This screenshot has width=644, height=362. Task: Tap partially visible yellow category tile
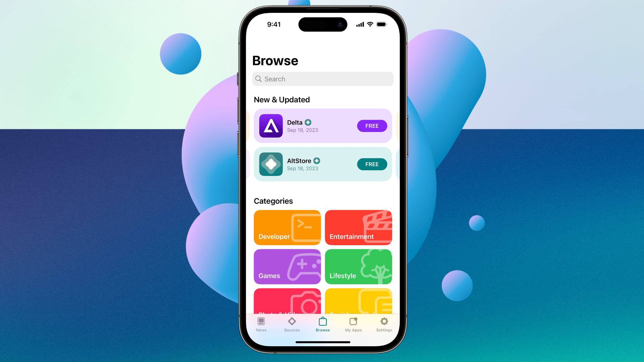point(358,301)
